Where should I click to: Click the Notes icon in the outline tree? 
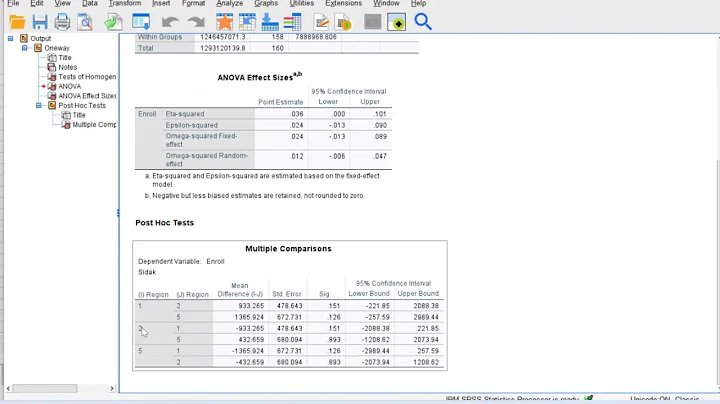[52, 67]
